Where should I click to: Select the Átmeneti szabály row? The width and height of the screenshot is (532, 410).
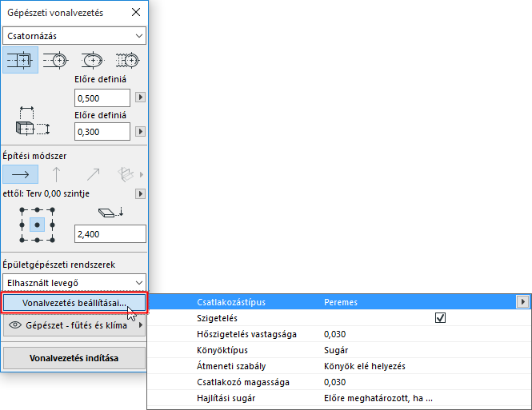(x=339, y=366)
